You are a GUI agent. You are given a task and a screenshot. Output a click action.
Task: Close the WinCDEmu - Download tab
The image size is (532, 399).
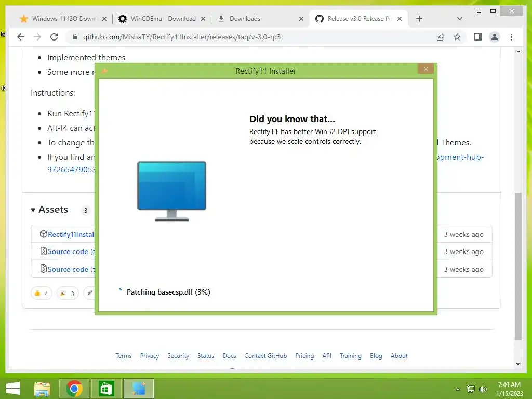[203, 19]
